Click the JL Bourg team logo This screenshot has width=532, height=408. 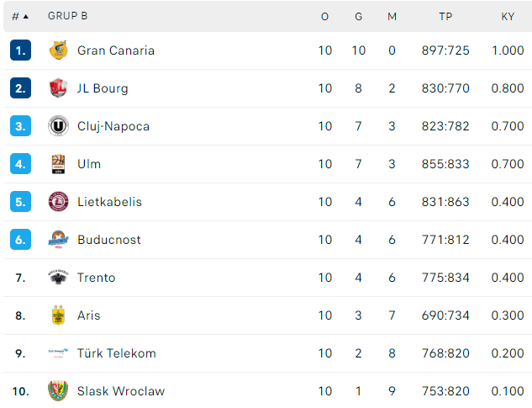pos(58,88)
